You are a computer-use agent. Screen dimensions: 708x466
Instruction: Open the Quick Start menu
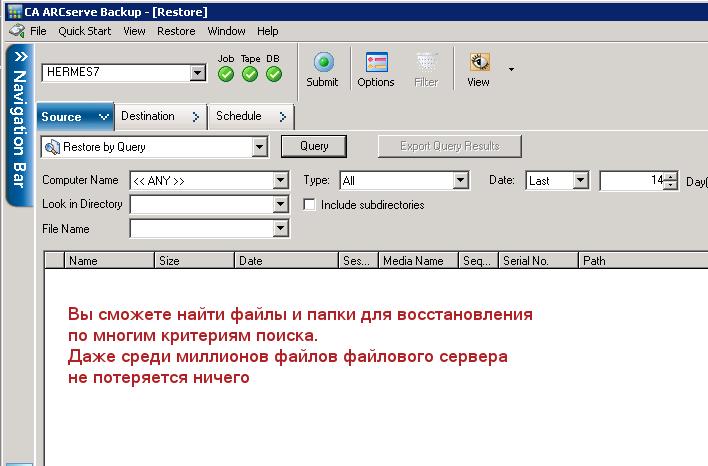point(84,31)
